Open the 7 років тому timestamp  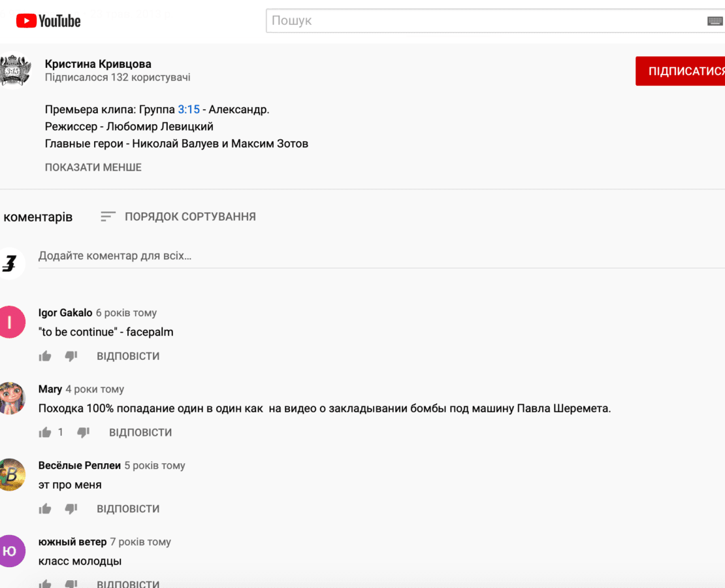pyautogui.click(x=140, y=542)
